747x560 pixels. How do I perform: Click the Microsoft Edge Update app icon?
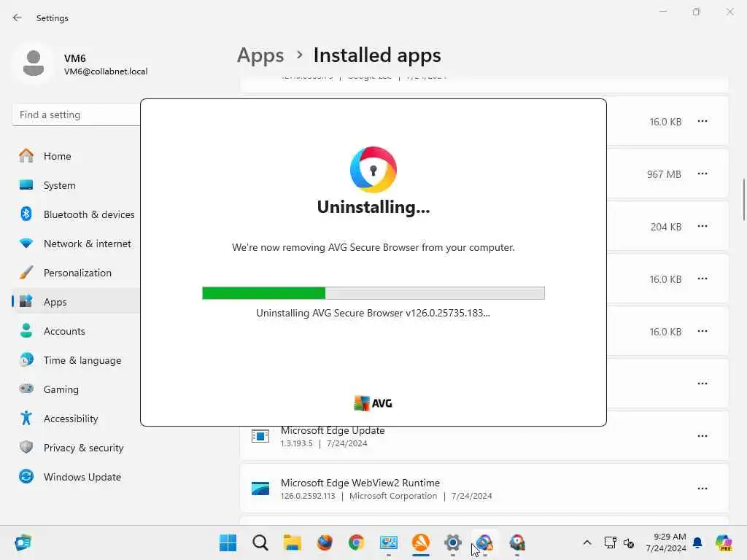[x=260, y=436]
